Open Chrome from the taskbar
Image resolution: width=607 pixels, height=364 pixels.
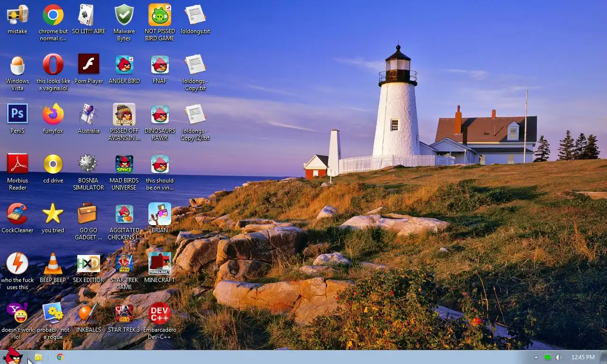[60, 357]
